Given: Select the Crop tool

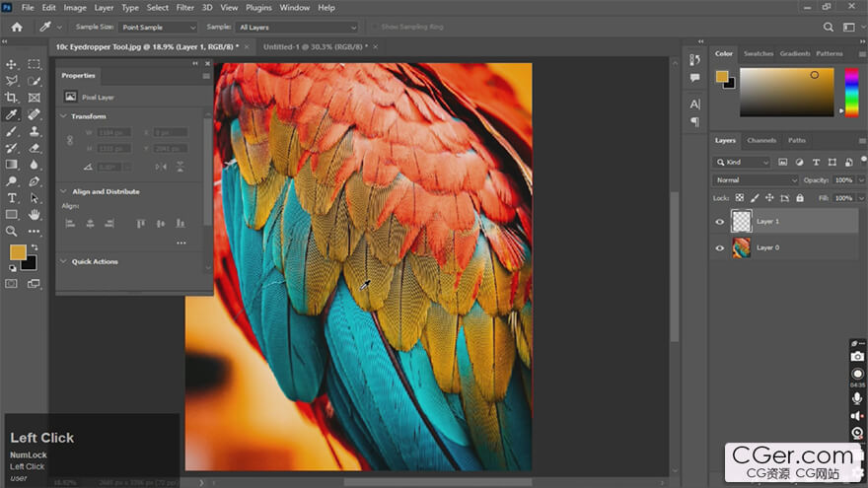Looking at the screenshot, I should pyautogui.click(x=12, y=98).
